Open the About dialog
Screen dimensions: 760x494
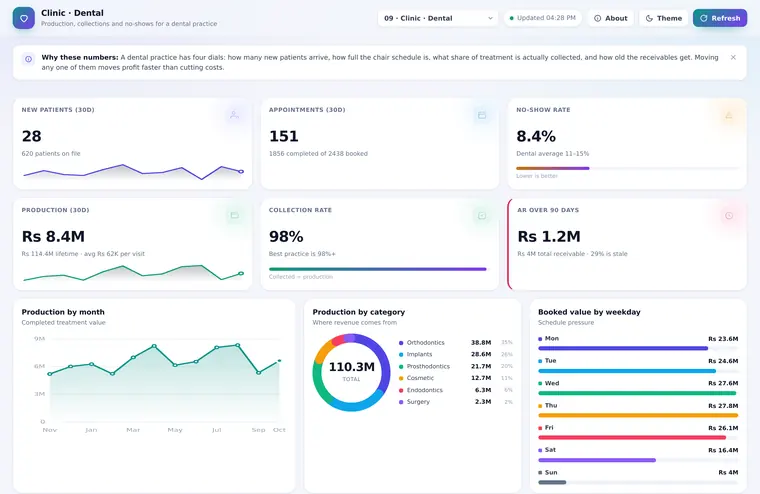click(x=611, y=18)
